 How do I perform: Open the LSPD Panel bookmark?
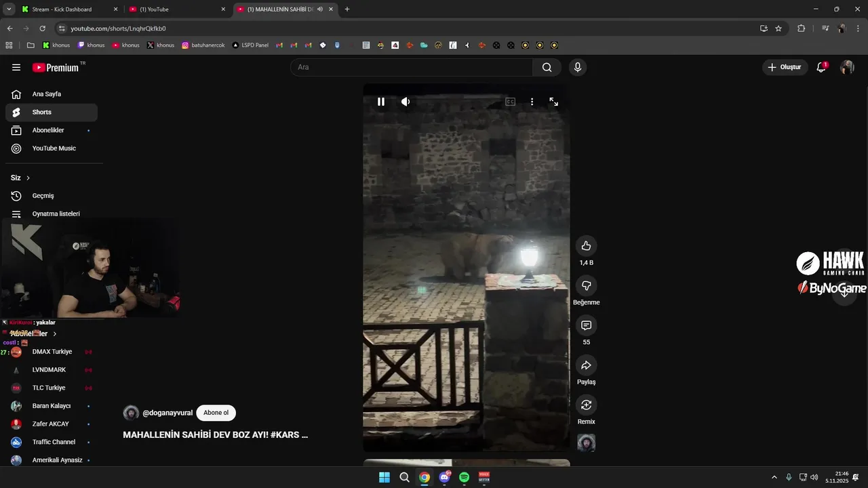[250, 45]
